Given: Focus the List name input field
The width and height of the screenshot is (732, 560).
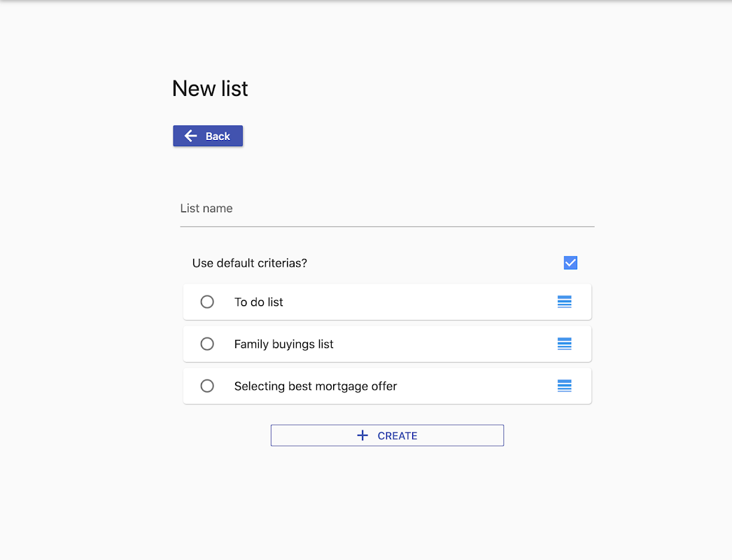Looking at the screenshot, I should 387,209.
